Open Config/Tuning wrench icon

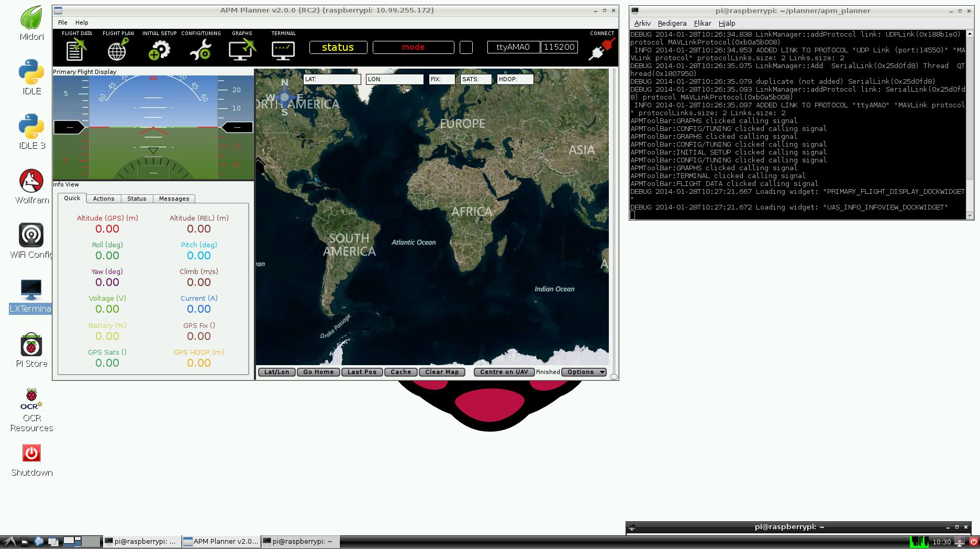201,49
